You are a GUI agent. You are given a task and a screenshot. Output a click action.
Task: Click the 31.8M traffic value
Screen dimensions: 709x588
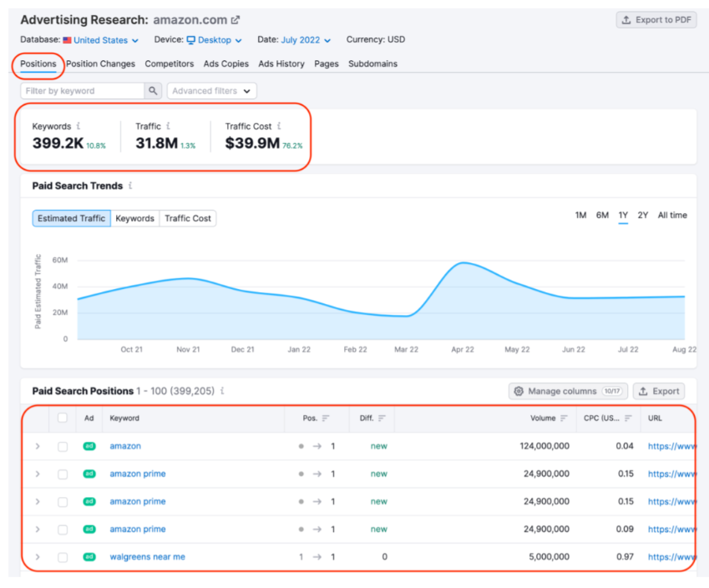point(156,143)
